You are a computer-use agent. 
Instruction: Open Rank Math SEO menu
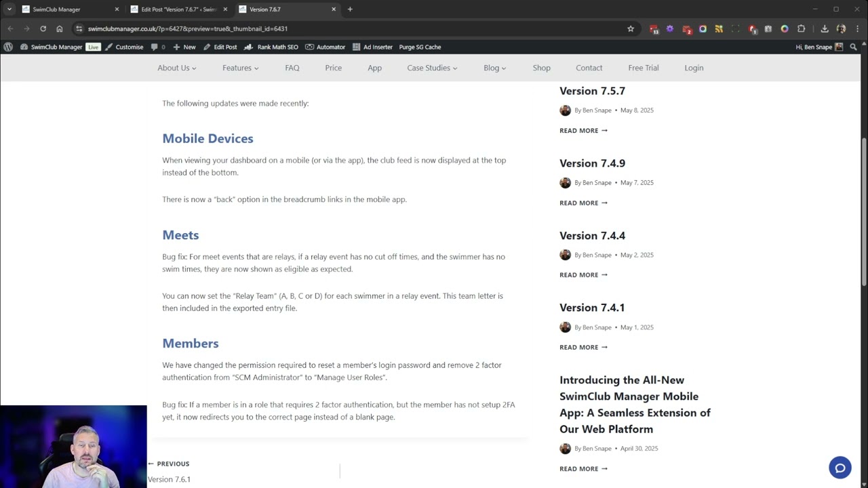tap(271, 47)
